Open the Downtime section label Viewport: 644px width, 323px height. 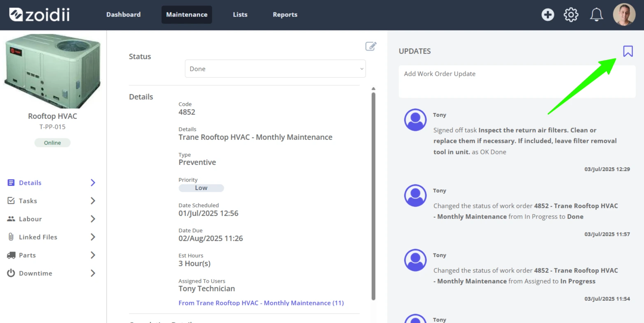[x=35, y=273]
